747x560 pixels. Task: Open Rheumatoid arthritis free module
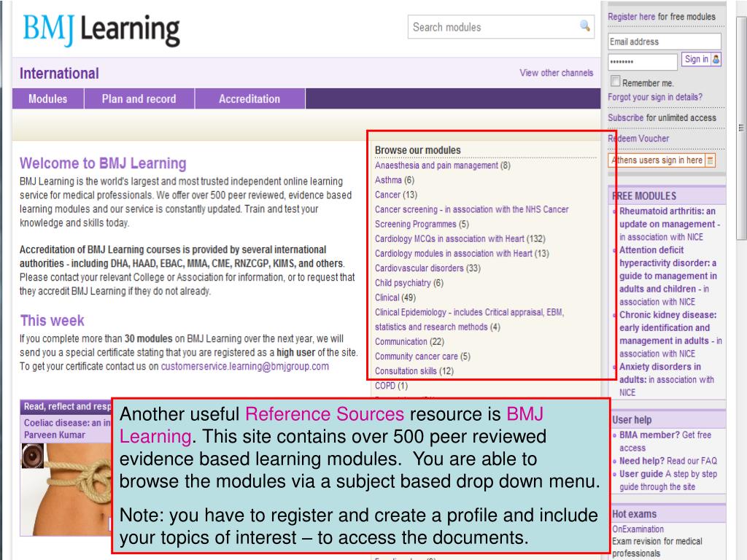pos(670,224)
